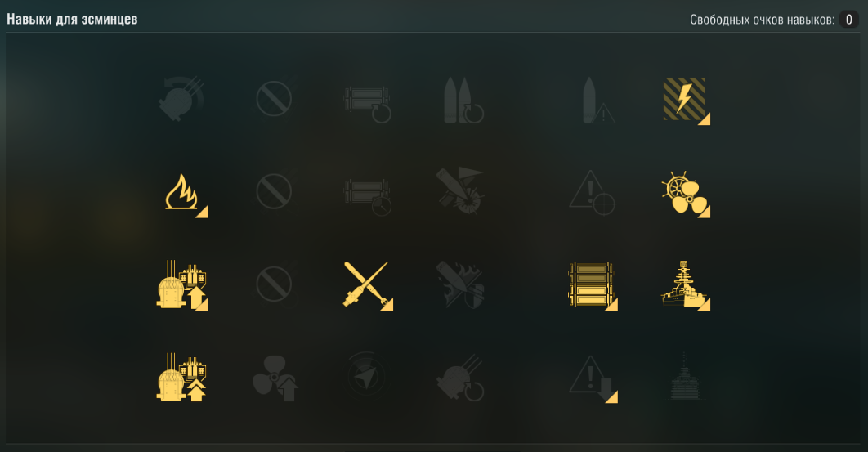Click shell with fire and shield skill
The image size is (868, 452).
pos(461,284)
